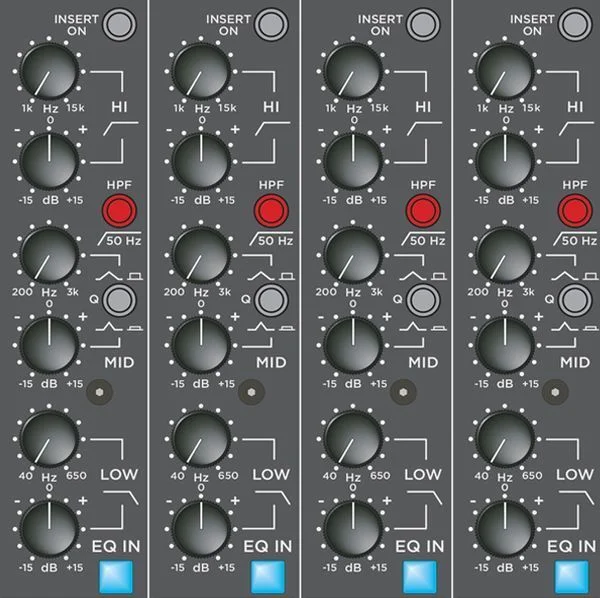The height and width of the screenshot is (598, 600).
Task: Click high-shelf curve icon on second channel
Action: coord(272,129)
